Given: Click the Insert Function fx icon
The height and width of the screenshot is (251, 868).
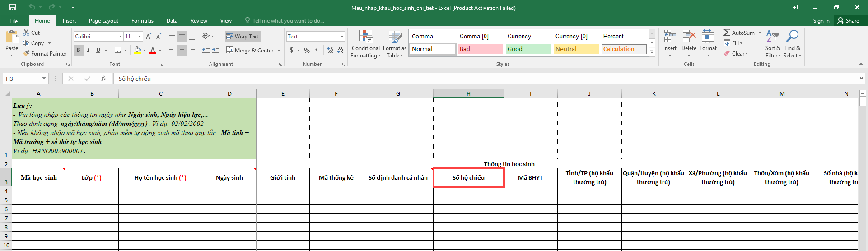Looking at the screenshot, I should (103, 79).
